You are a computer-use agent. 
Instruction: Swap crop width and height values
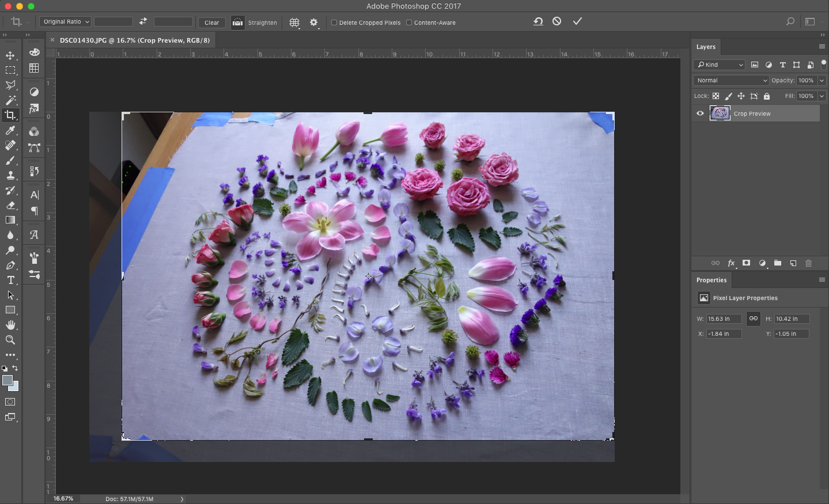pos(143,21)
